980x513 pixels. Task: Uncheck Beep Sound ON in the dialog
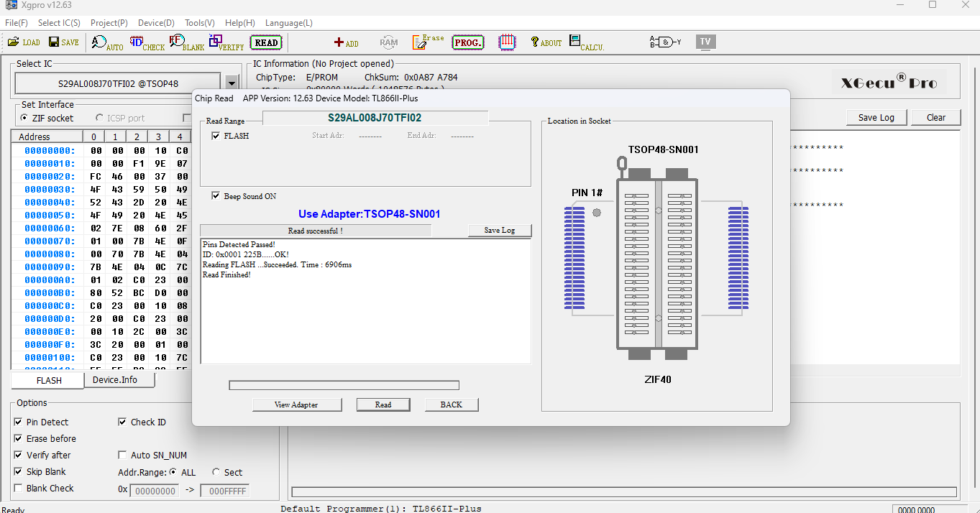[x=216, y=195]
